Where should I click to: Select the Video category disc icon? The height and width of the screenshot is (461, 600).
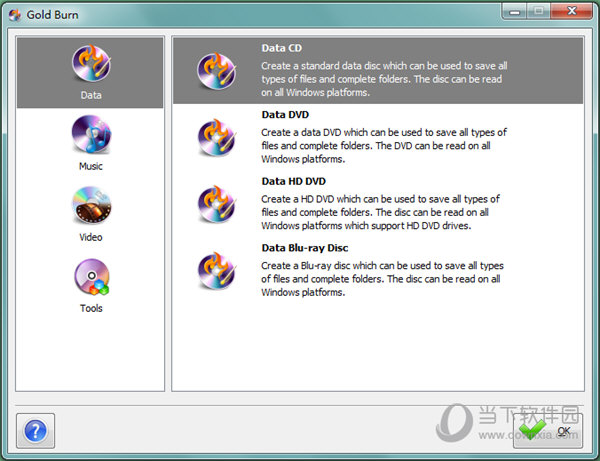click(x=91, y=205)
